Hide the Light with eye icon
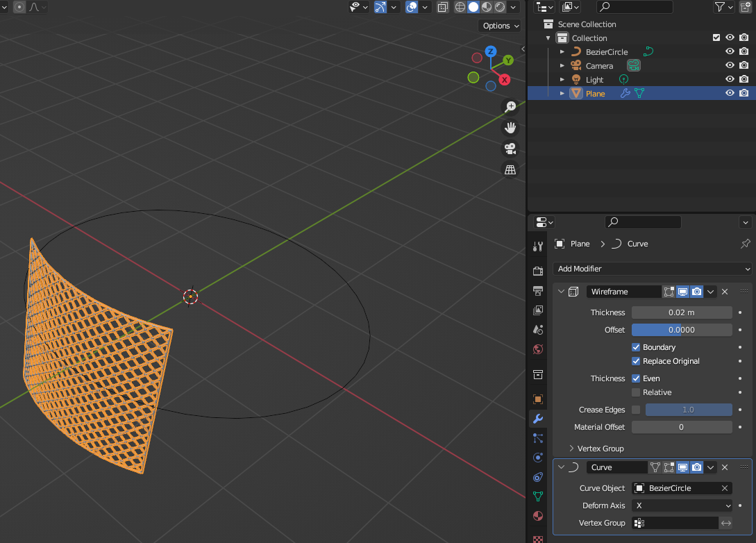Viewport: 756px width, 543px height. [x=730, y=80]
